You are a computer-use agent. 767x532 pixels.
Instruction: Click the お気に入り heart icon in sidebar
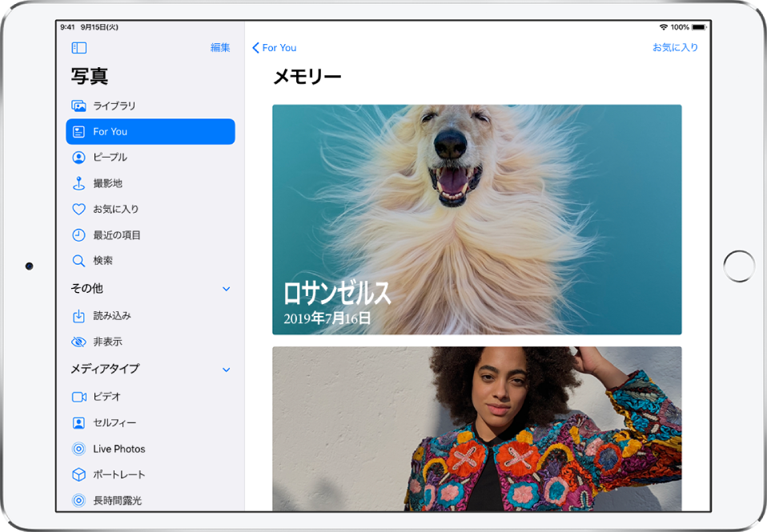tap(78, 209)
